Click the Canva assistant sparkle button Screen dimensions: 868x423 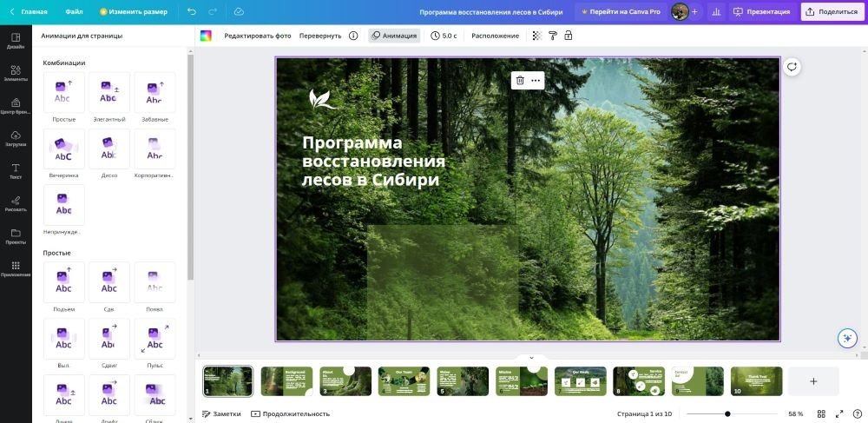point(847,338)
